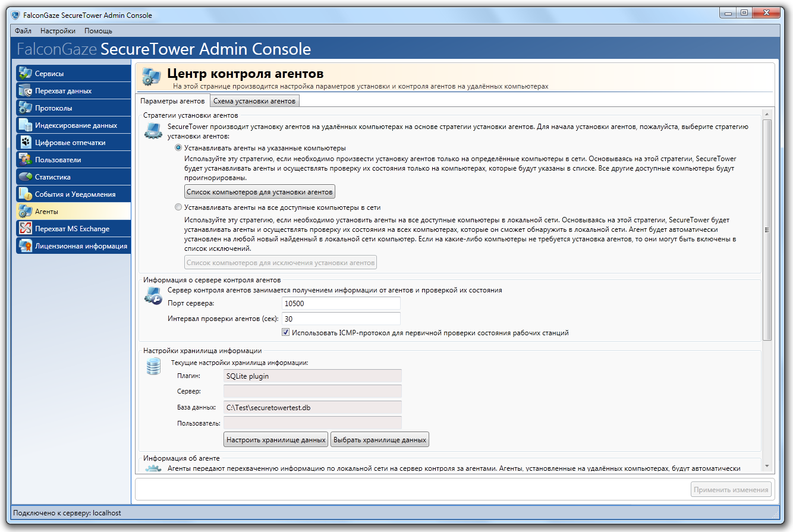The height and width of the screenshot is (532, 793).
Task: Click the 'Информация об агенте' group label
Action: click(182, 458)
